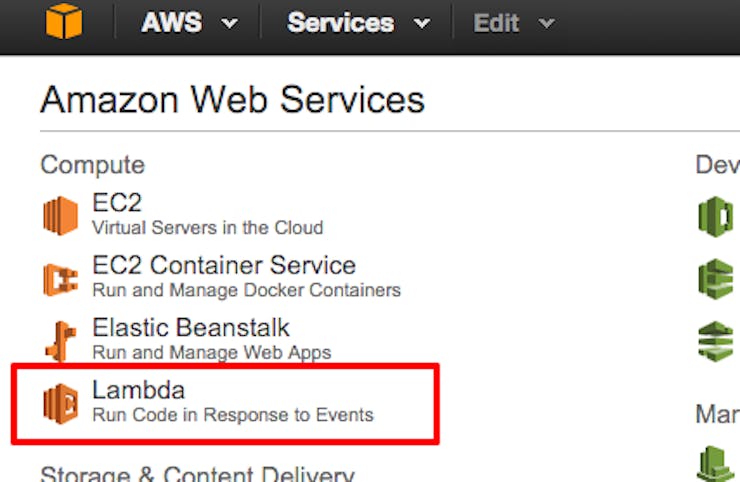Expand the AWS dropdown arrow
Image resolution: width=740 pixels, height=482 pixels.
230,23
